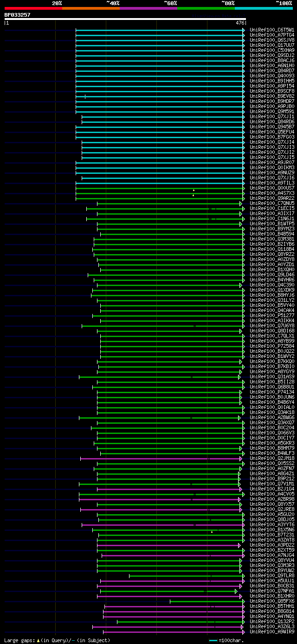297x644 pixels.
Task: Click the purple segment of identity legend
Action: point(148,8)
